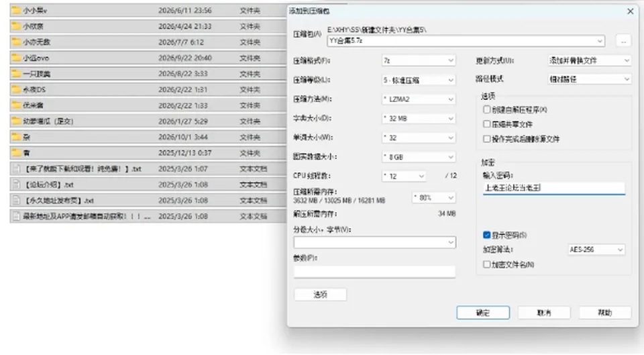Click the folder icon beside 永夜DS
Screen dimensions: 644x355
[x=16, y=89]
